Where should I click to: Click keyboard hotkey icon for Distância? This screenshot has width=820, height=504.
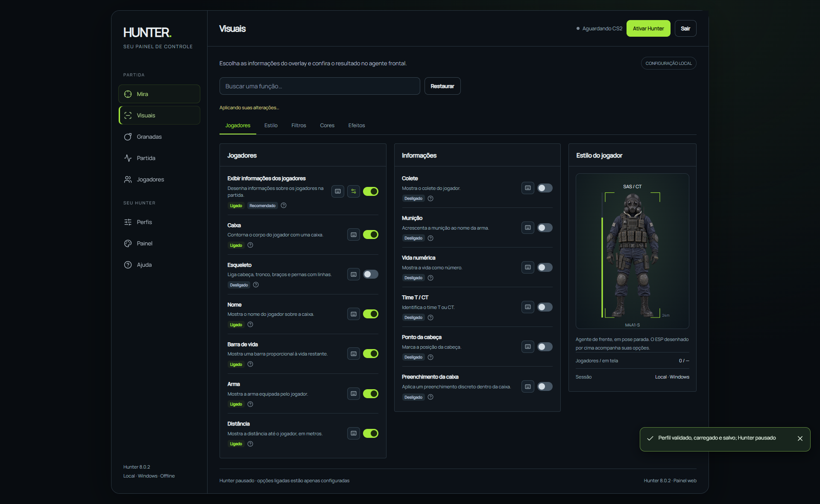[354, 433]
